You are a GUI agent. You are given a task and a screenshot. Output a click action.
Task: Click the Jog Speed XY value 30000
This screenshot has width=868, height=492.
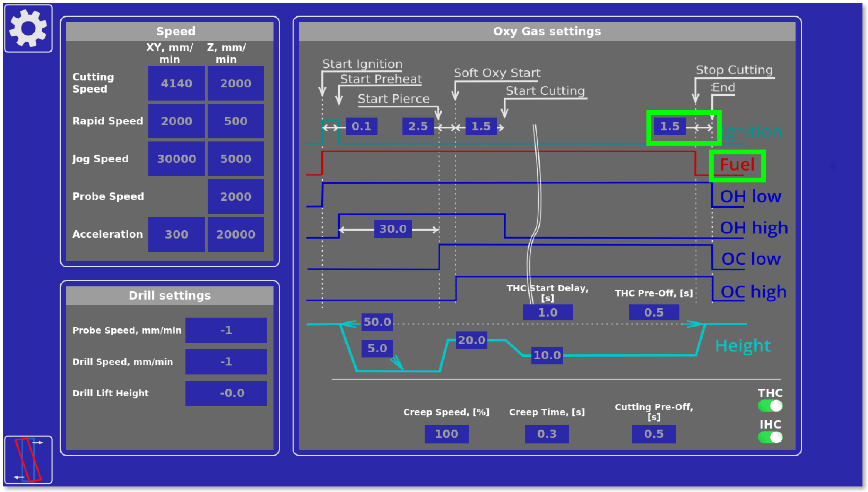coord(176,159)
